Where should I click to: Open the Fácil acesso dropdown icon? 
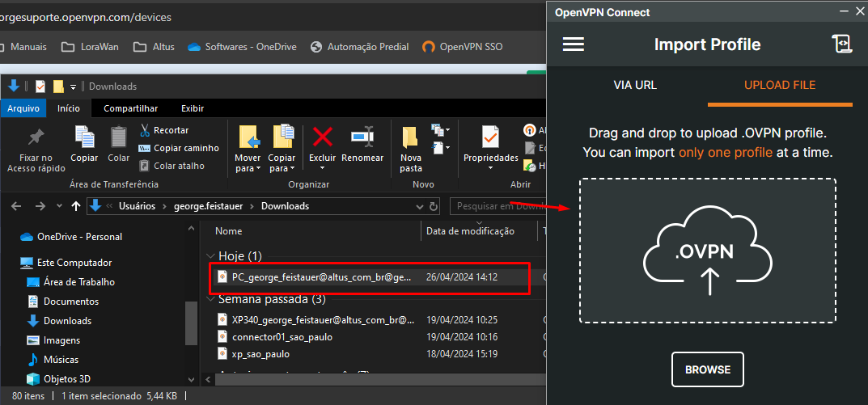(x=440, y=148)
